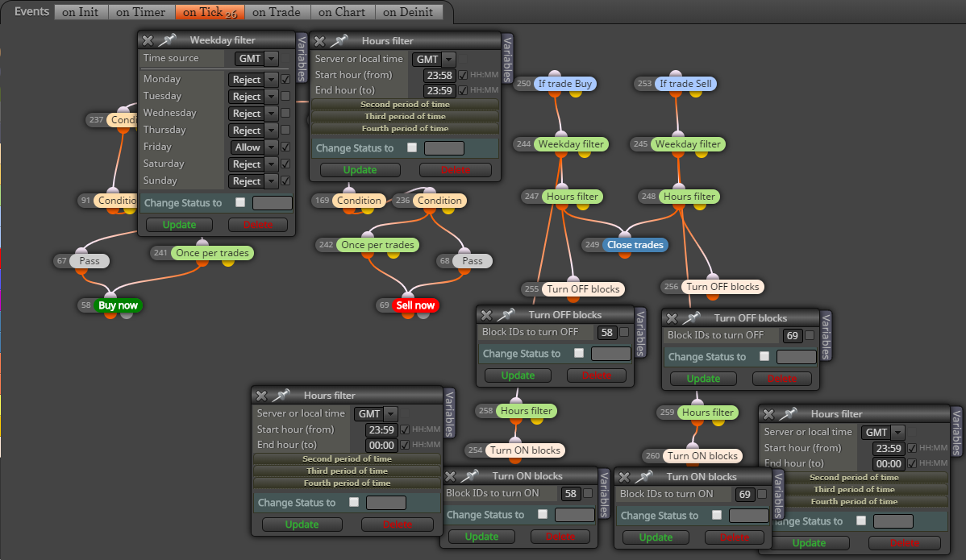Open Variables tab of Weekday filter panel

click(x=302, y=59)
